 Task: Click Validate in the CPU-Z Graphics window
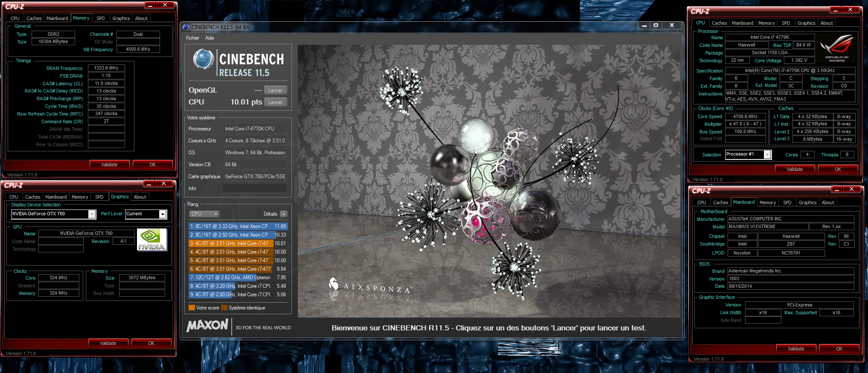pyautogui.click(x=108, y=343)
